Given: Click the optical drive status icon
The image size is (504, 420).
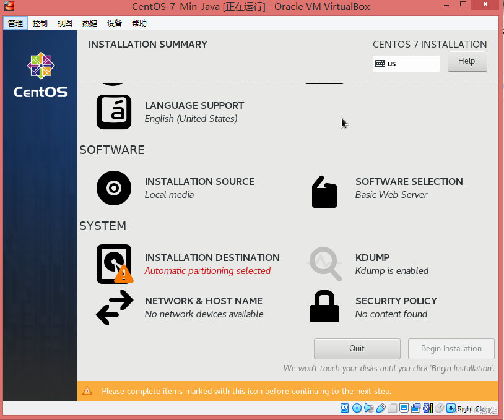Looking at the screenshot, I should click(x=357, y=408).
